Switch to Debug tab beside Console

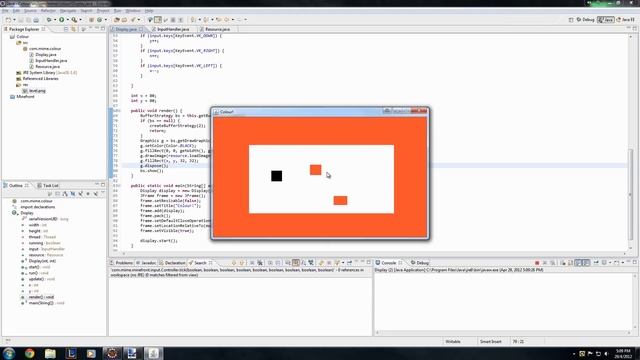pos(420,263)
